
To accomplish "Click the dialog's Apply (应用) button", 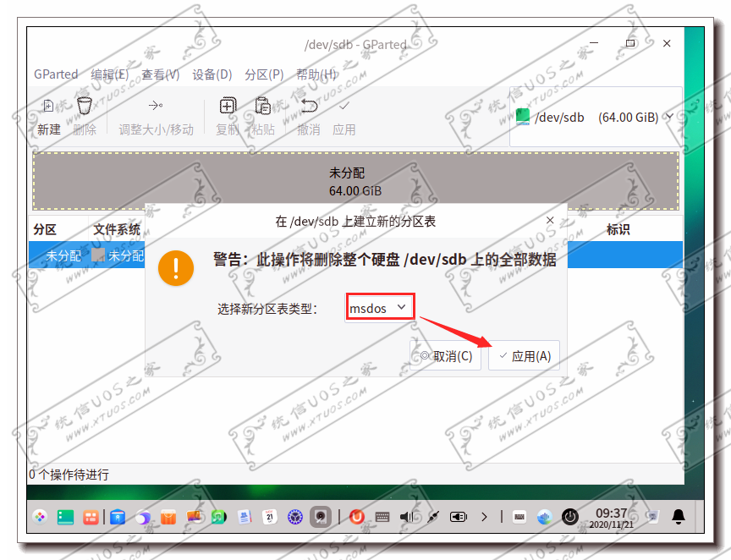I will point(524,356).
